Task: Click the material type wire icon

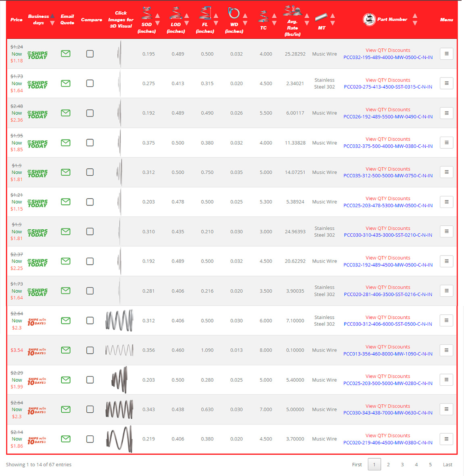Action: [321, 17]
